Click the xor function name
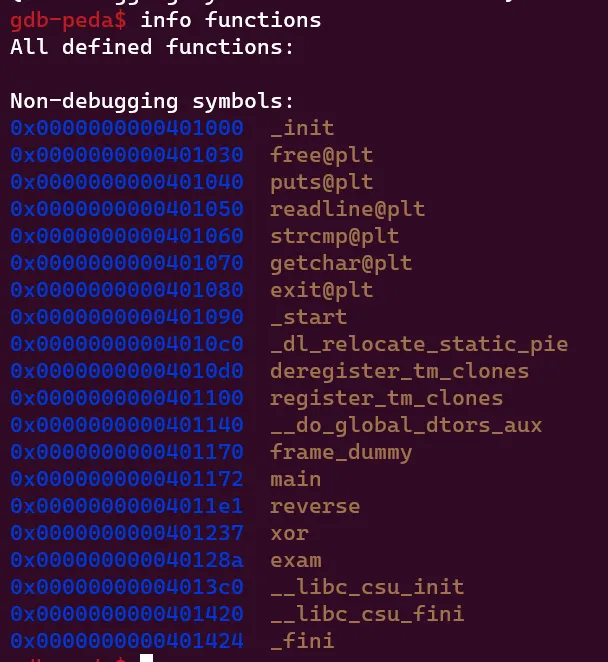 [x=289, y=534]
